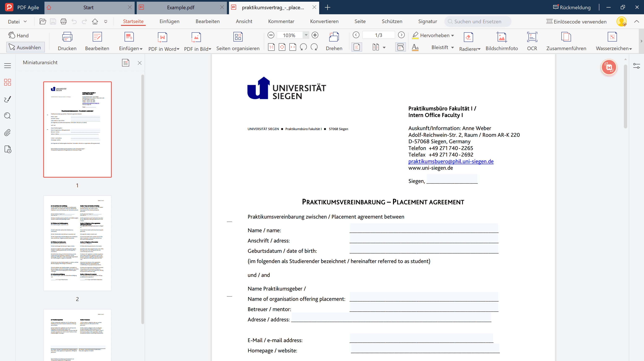This screenshot has width=644, height=361.
Task: Run the OCR tool
Action: click(x=532, y=41)
